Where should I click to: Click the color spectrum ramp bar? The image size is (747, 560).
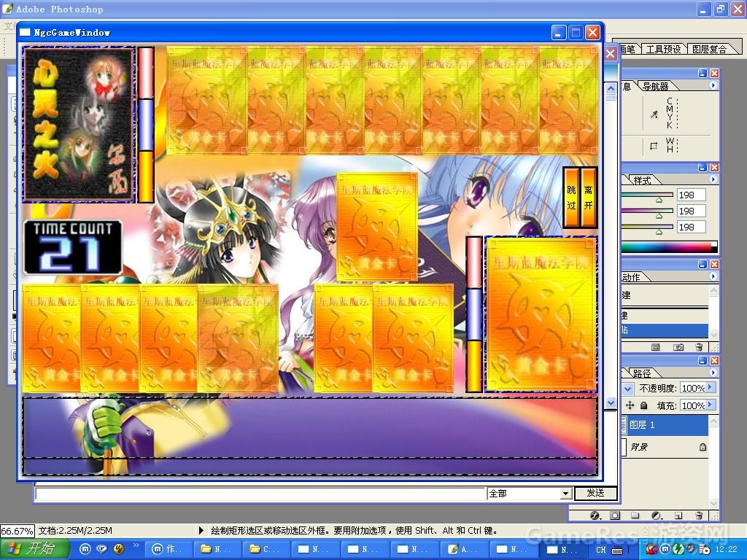pyautogui.click(x=669, y=246)
